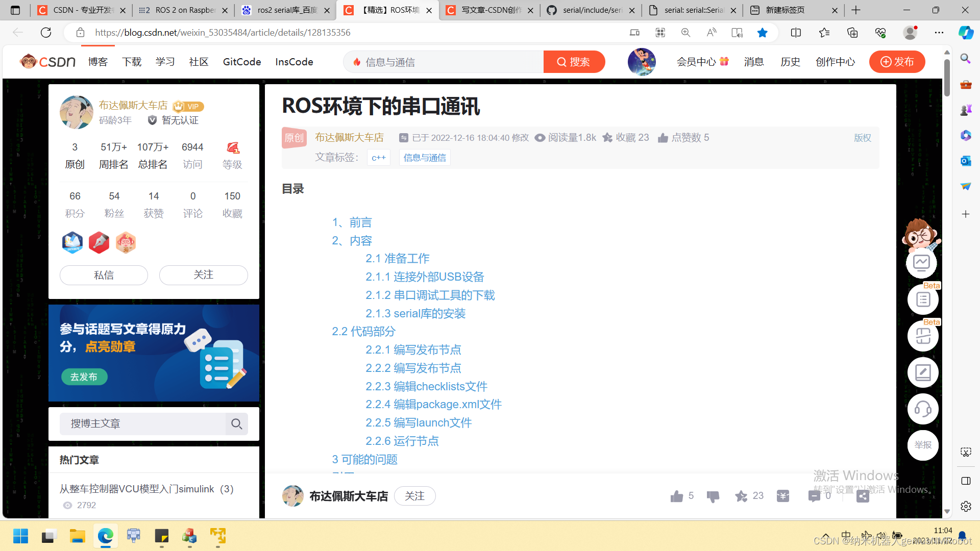Toggle Edge split screen view icon
This screenshot has width=980, height=551.
pos(796,33)
